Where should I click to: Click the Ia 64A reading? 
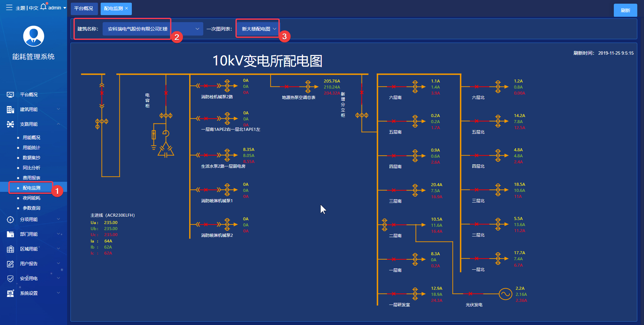tap(102, 241)
